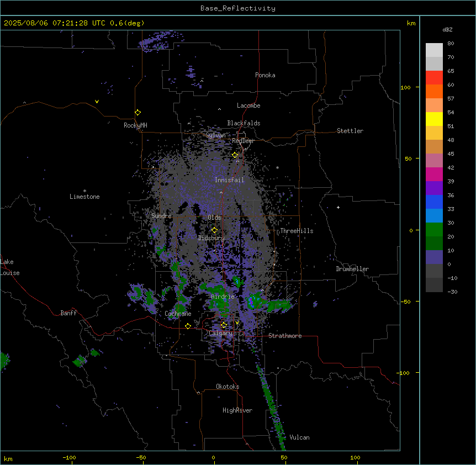476x465 pixels.
Task: Select the slate purple 10-0 dBZ swatch
Action: (434, 257)
